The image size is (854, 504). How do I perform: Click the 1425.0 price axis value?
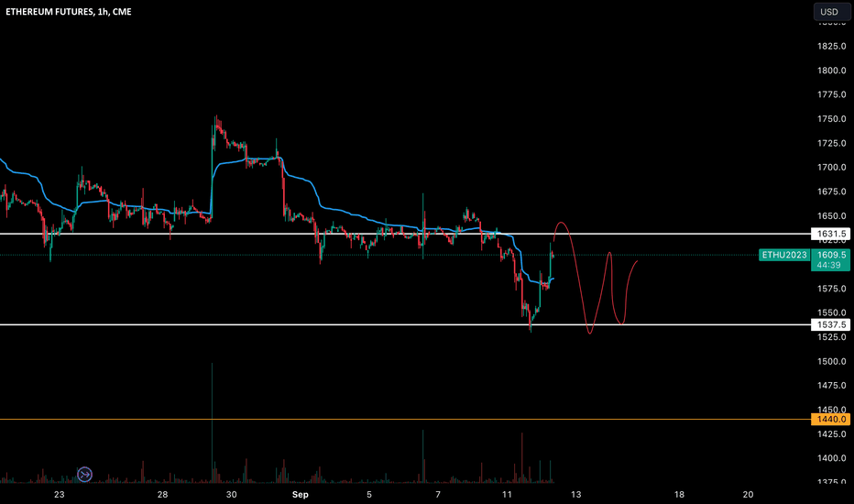pos(832,434)
